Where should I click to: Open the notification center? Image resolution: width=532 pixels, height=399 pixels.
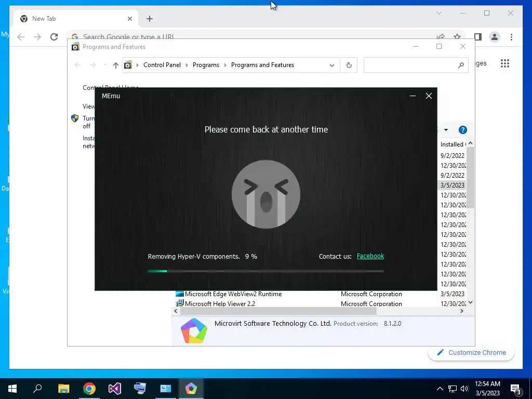(x=516, y=389)
